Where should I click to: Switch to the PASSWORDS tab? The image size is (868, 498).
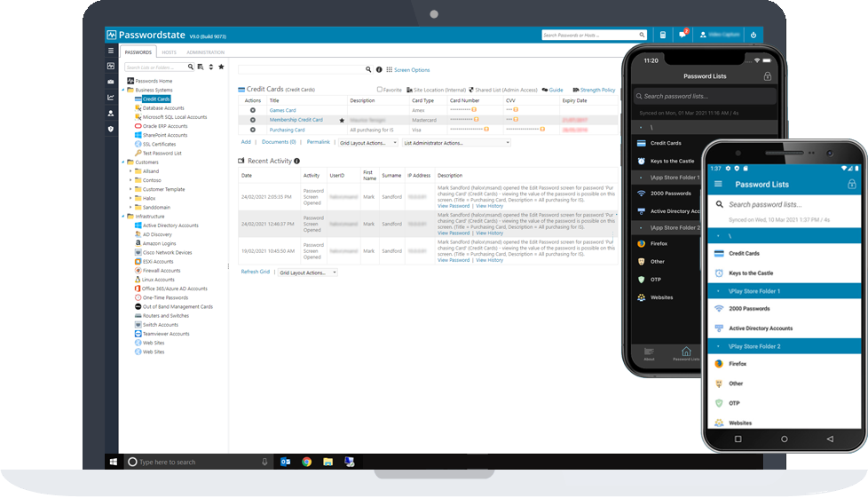138,52
